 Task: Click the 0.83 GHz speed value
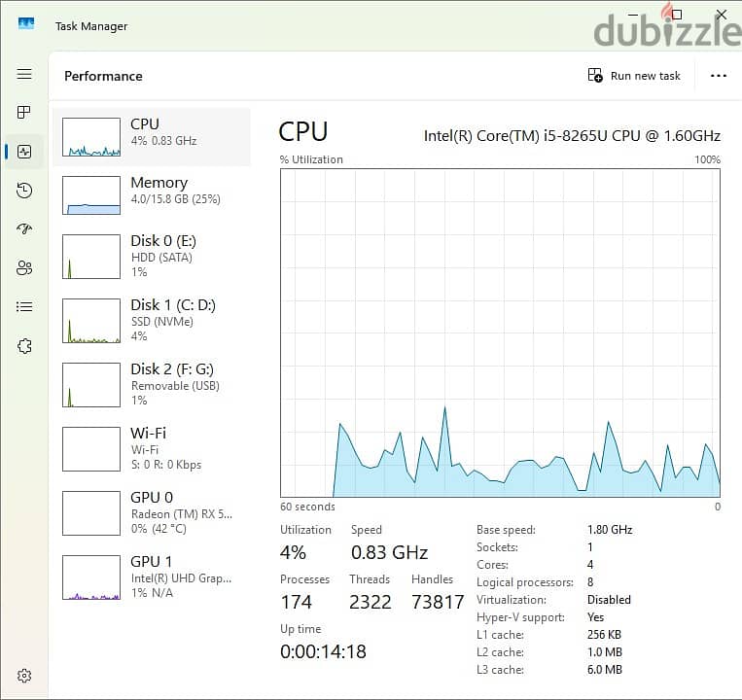(x=389, y=552)
